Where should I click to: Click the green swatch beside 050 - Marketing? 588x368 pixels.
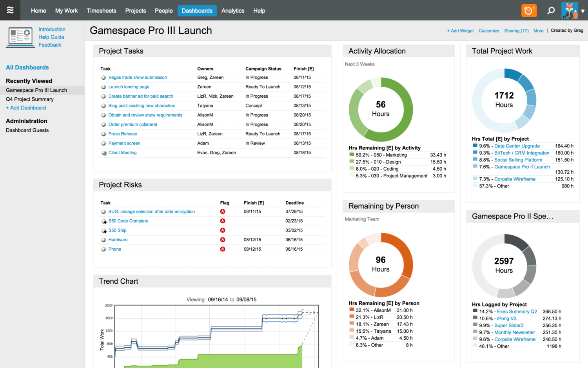[x=351, y=155]
